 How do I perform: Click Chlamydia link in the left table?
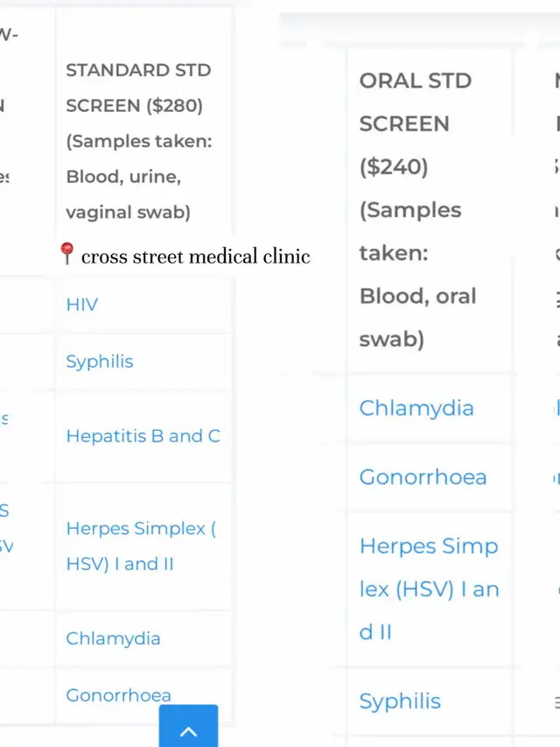(114, 638)
